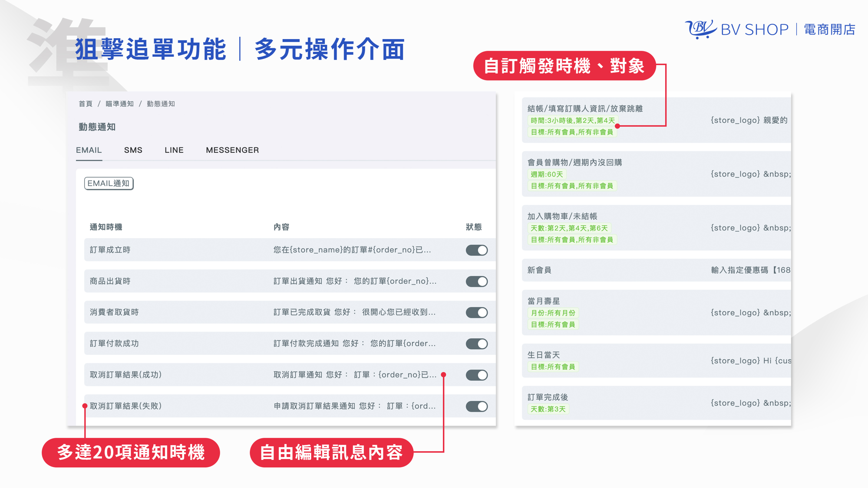
Task: Open the 商品出貨時 notification row
Action: 290,281
